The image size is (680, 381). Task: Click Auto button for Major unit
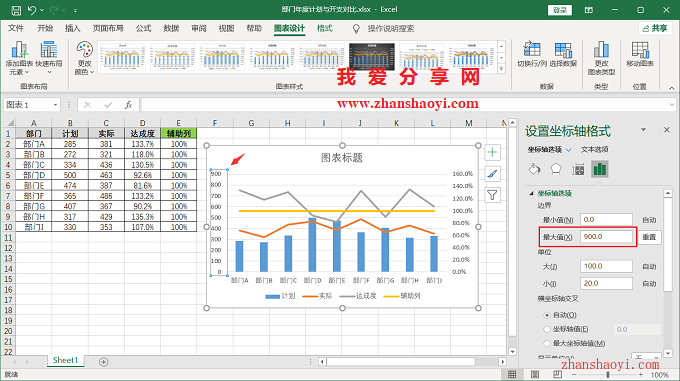[649, 267]
